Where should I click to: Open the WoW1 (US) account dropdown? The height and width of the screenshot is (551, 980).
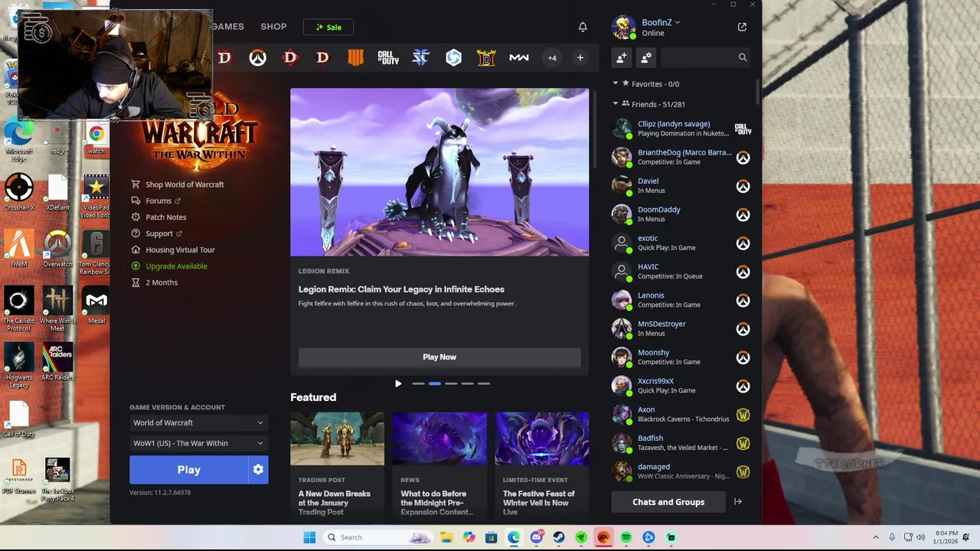(198, 443)
